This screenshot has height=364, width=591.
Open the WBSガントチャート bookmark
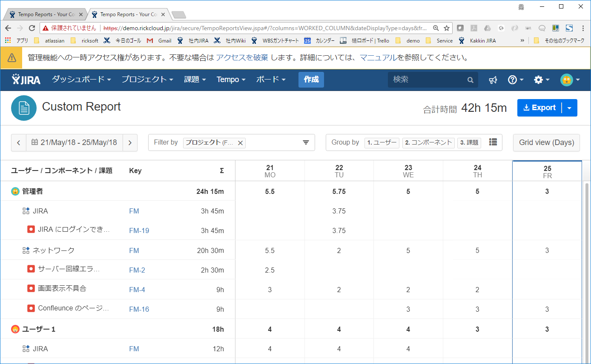pyautogui.click(x=275, y=41)
